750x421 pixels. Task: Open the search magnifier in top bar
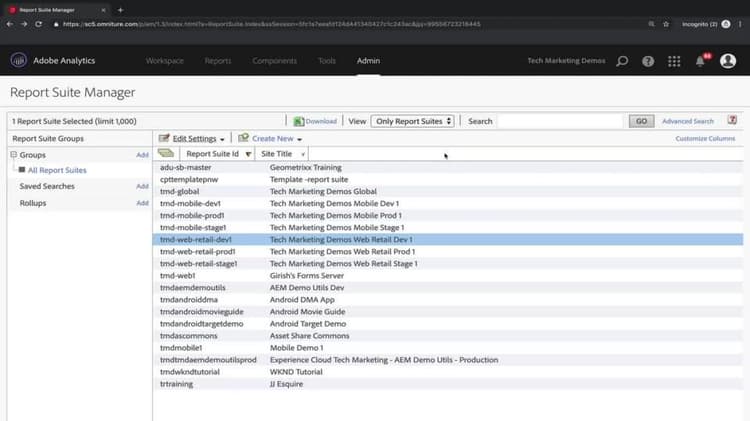tap(622, 61)
